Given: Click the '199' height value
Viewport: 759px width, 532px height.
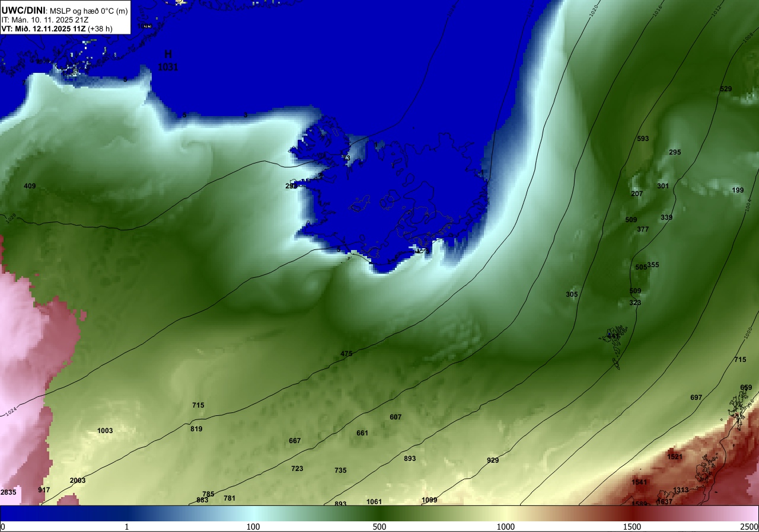Looking at the screenshot, I should (x=738, y=190).
